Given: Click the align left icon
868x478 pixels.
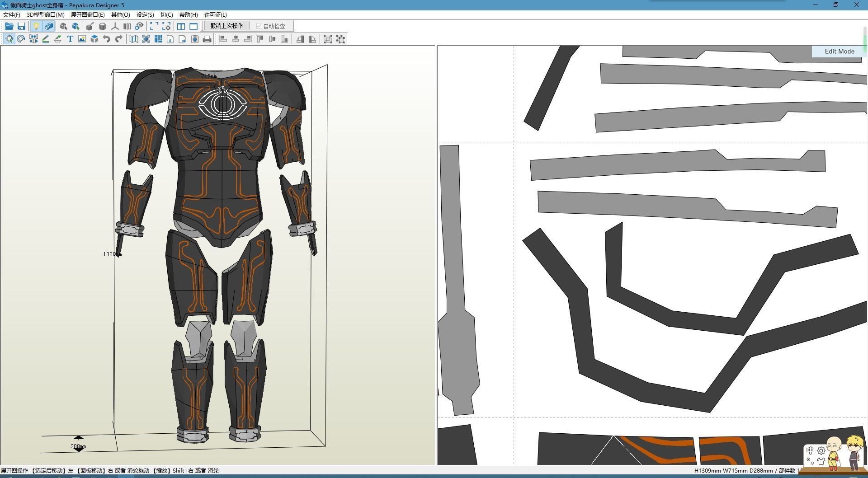Looking at the screenshot, I should point(223,39).
